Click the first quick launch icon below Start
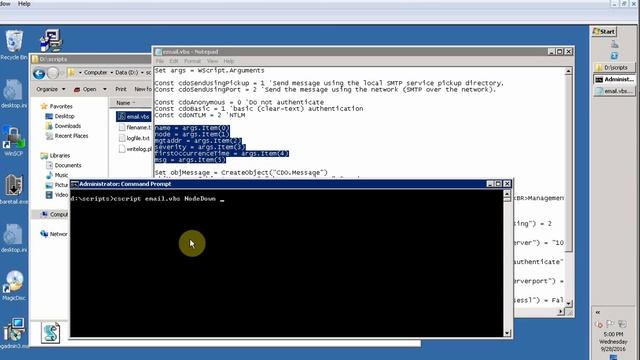 (x=614, y=44)
